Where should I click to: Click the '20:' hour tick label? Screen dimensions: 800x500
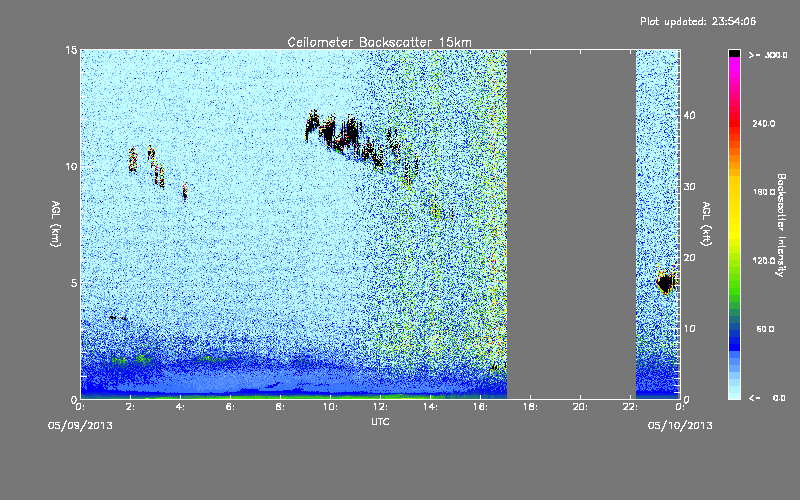[580, 407]
